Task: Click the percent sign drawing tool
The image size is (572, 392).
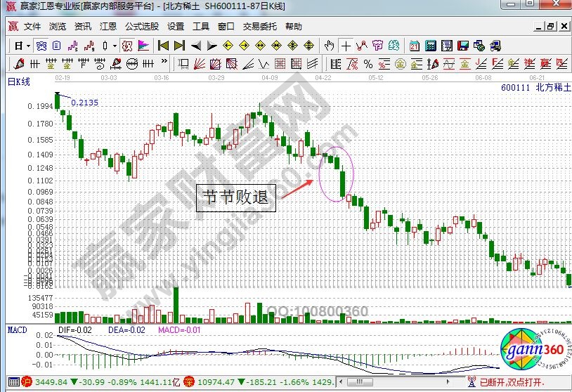Action: coord(368,65)
